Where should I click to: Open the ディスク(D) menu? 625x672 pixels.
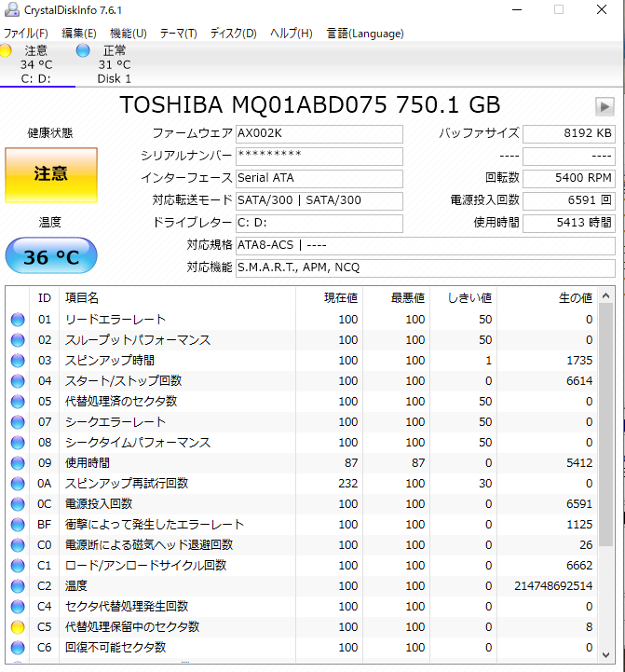[234, 34]
